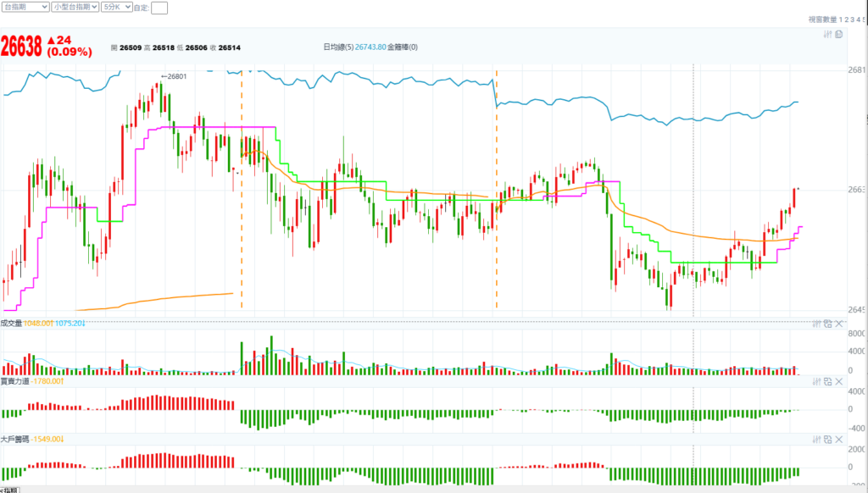The image size is (868, 493).
Task: Click swap icon on 大戶籌碼 panel
Action: pos(827,440)
